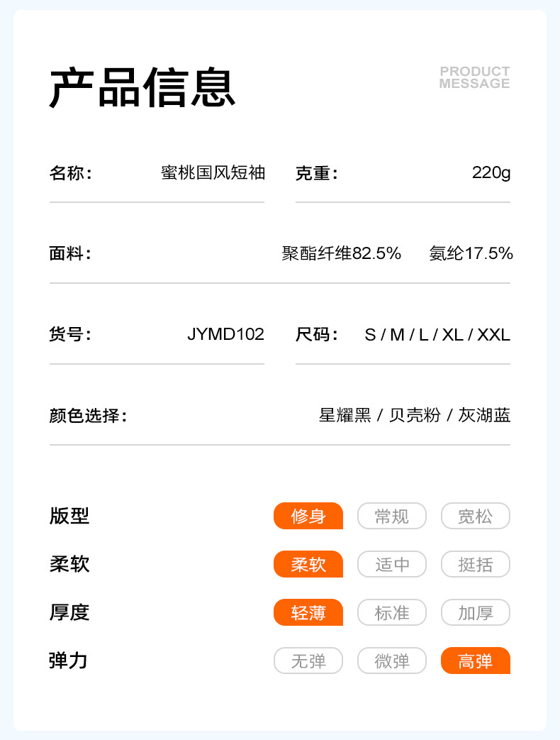Choose the 常规 fit option
Screen dimensions: 560x740
[x=392, y=517]
